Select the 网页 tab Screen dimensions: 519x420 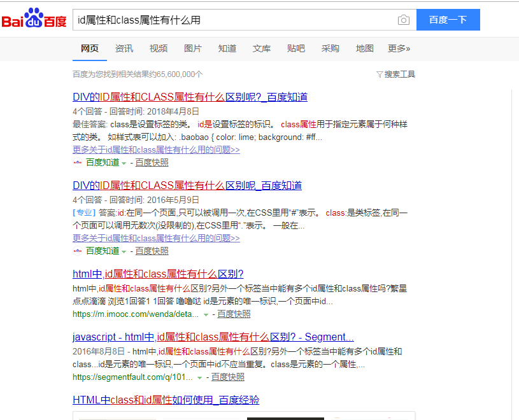pos(90,48)
